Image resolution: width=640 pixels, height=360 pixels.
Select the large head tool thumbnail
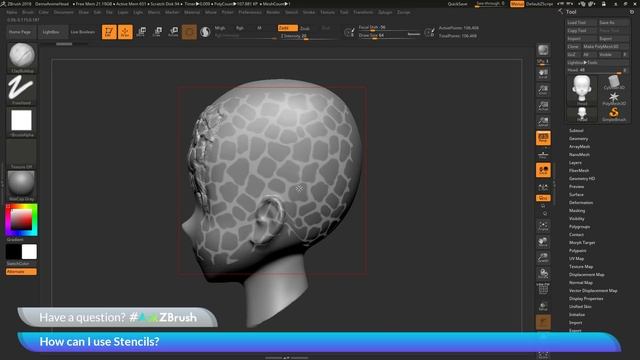click(x=582, y=90)
